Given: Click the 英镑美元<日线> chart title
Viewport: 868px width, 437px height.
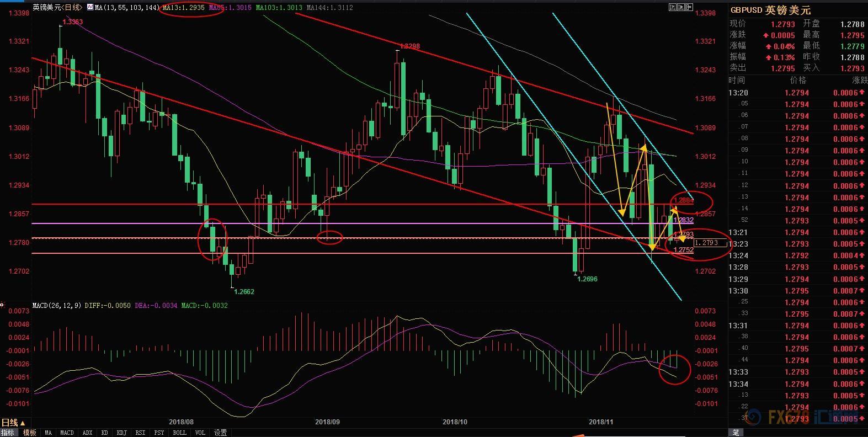Looking at the screenshot, I should (57, 8).
